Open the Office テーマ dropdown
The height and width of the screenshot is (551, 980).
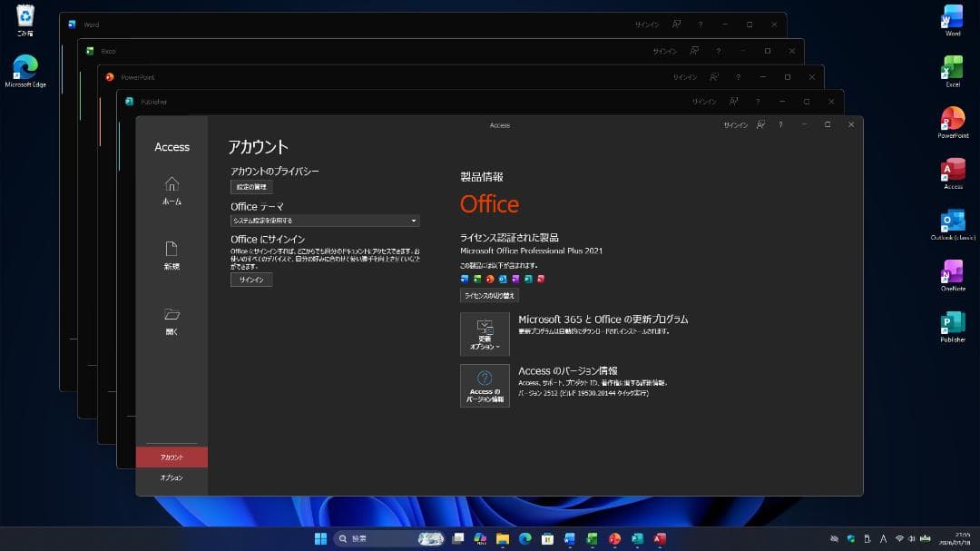324,220
